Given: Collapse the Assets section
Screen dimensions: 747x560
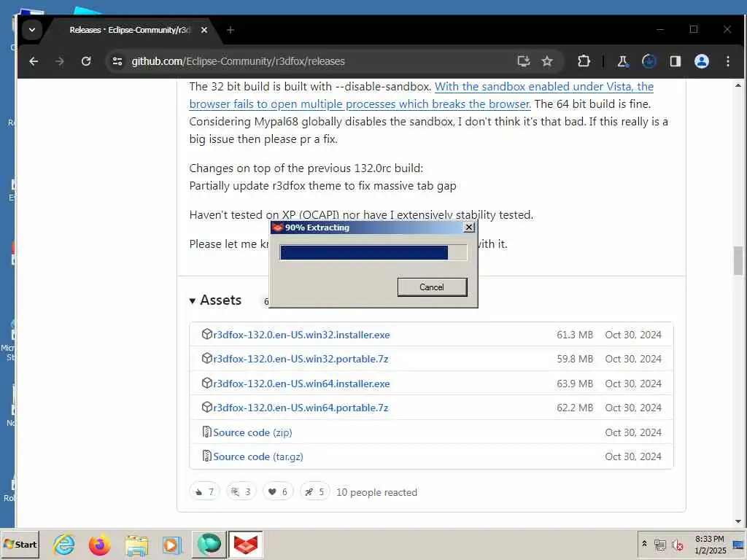Looking at the screenshot, I should point(215,300).
